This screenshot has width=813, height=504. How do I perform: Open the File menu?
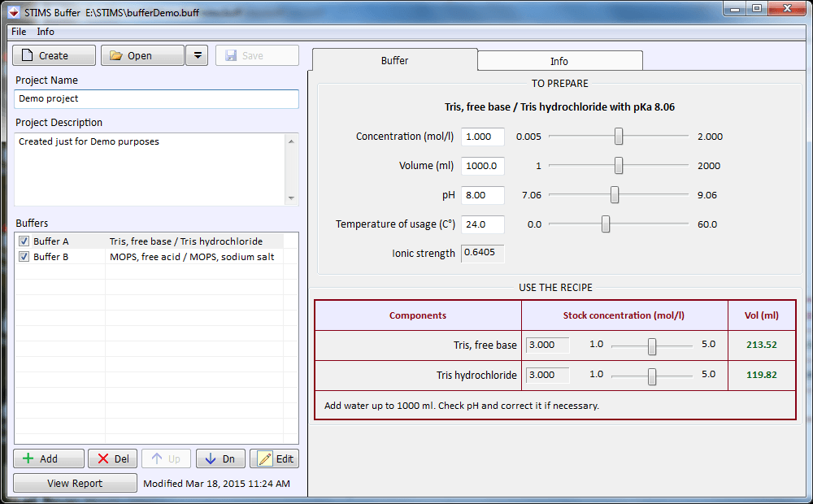click(18, 31)
